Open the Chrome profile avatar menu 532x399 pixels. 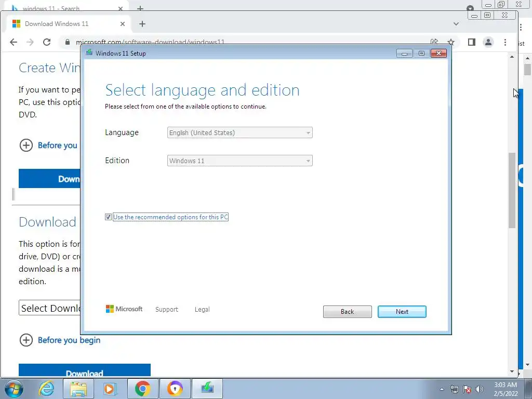[x=488, y=42]
